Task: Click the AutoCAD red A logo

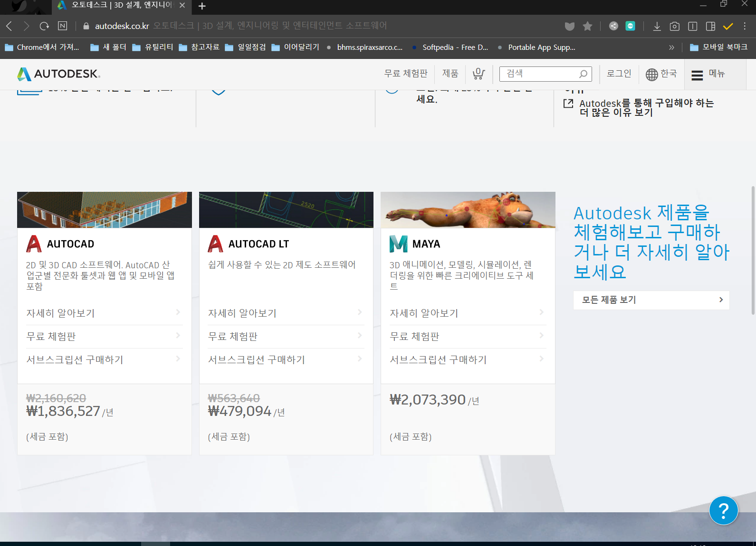Action: (34, 244)
